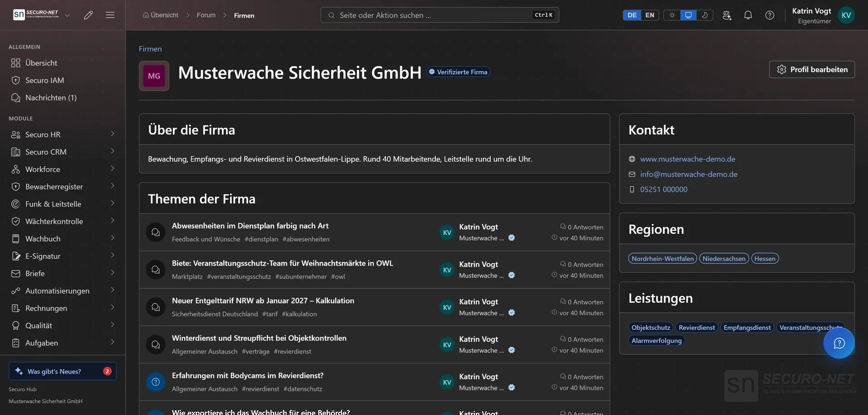
Task: Switch language to DE
Action: point(632,15)
